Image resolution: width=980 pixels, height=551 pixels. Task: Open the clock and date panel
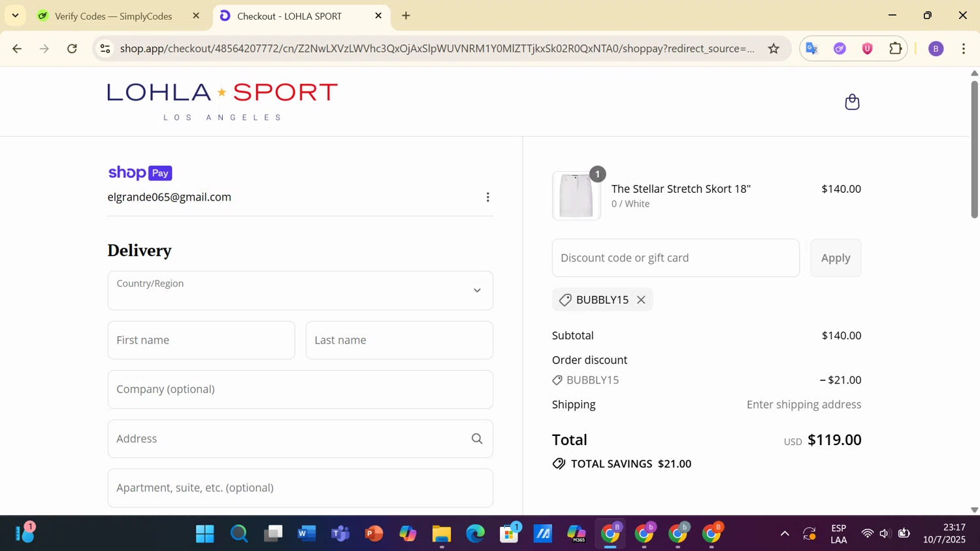click(x=944, y=534)
